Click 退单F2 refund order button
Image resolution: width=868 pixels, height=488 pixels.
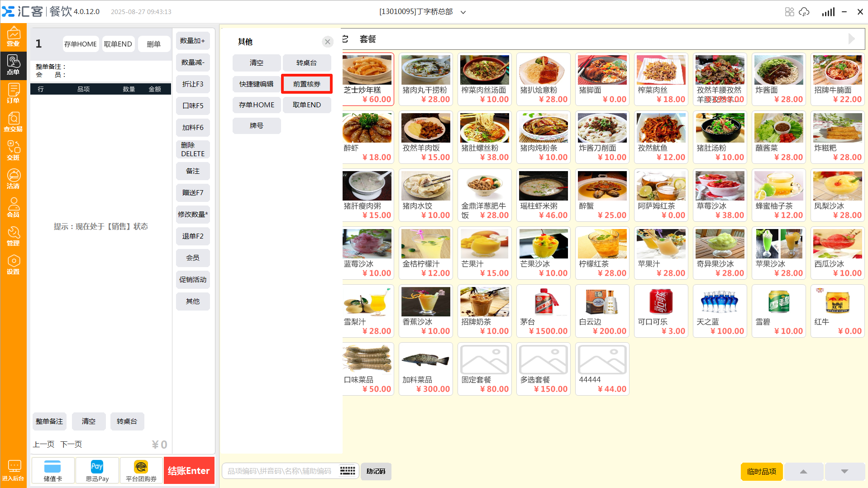(193, 236)
